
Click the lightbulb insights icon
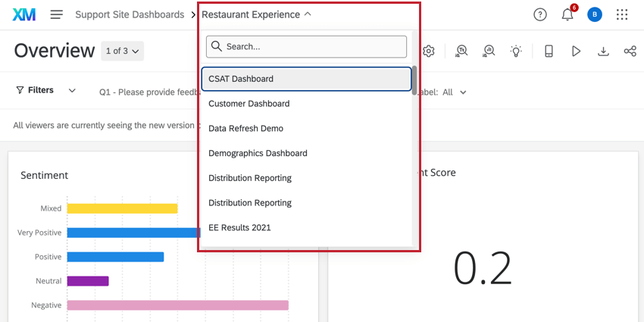click(516, 52)
